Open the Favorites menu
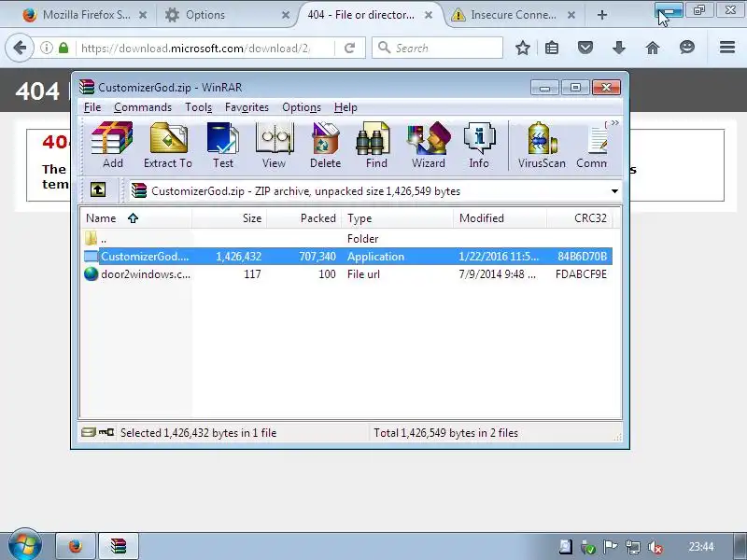The height and width of the screenshot is (560, 747). coord(247,107)
